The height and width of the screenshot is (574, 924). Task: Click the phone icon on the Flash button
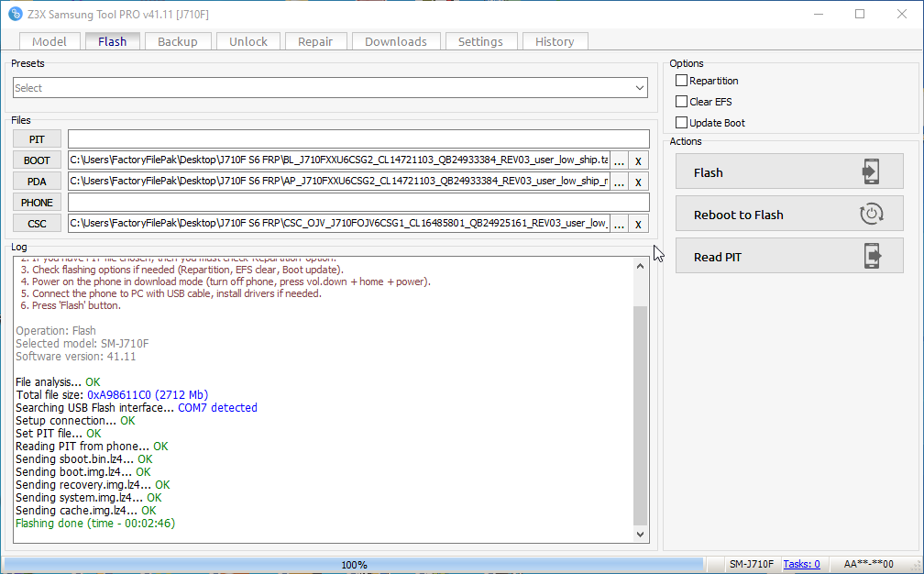tap(871, 171)
